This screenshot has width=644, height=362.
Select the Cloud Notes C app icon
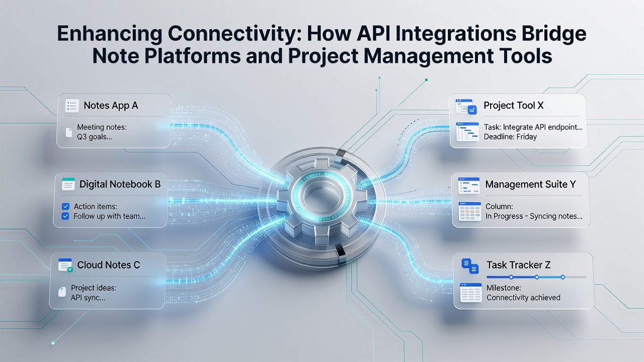(65, 265)
